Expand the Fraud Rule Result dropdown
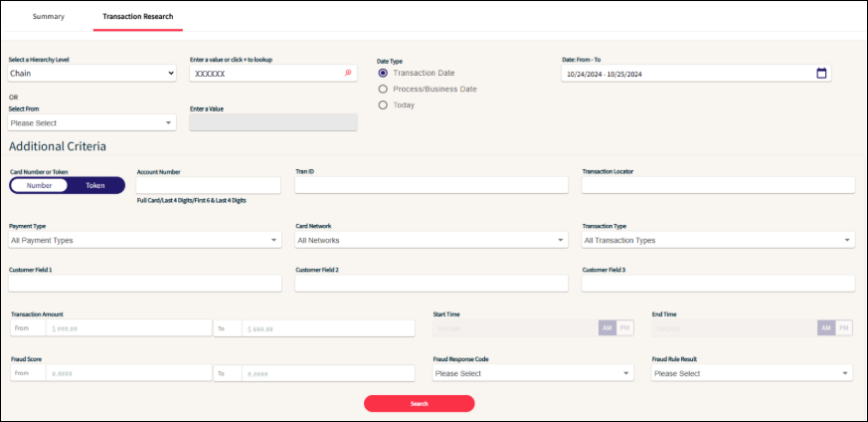The height and width of the screenshot is (422, 868). pos(752,373)
